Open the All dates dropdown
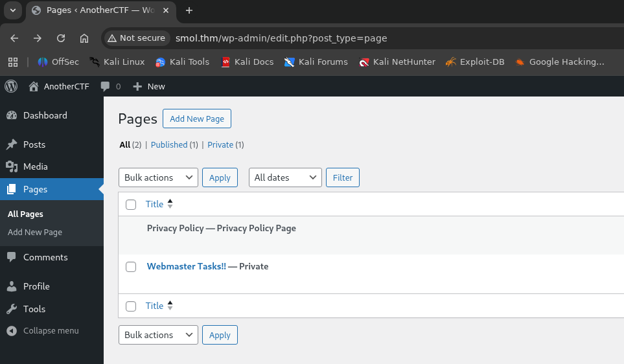 point(285,177)
